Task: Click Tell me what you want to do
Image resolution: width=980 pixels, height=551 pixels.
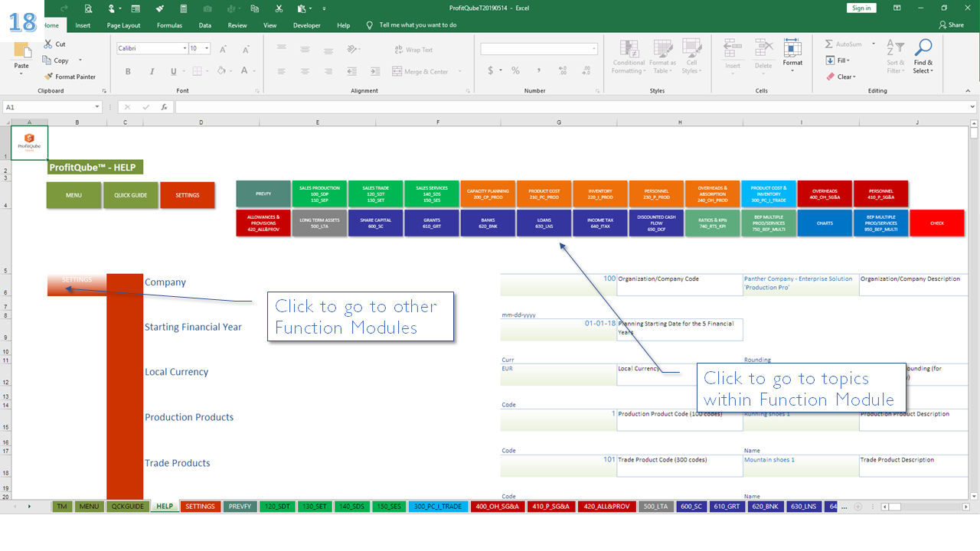Action: (418, 25)
